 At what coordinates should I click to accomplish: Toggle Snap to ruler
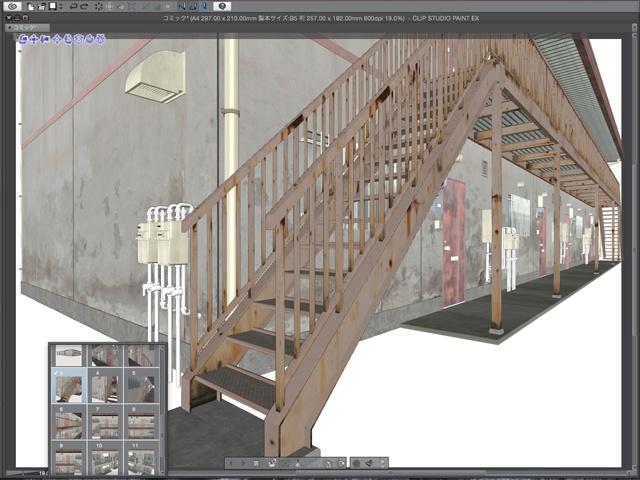click(x=182, y=7)
